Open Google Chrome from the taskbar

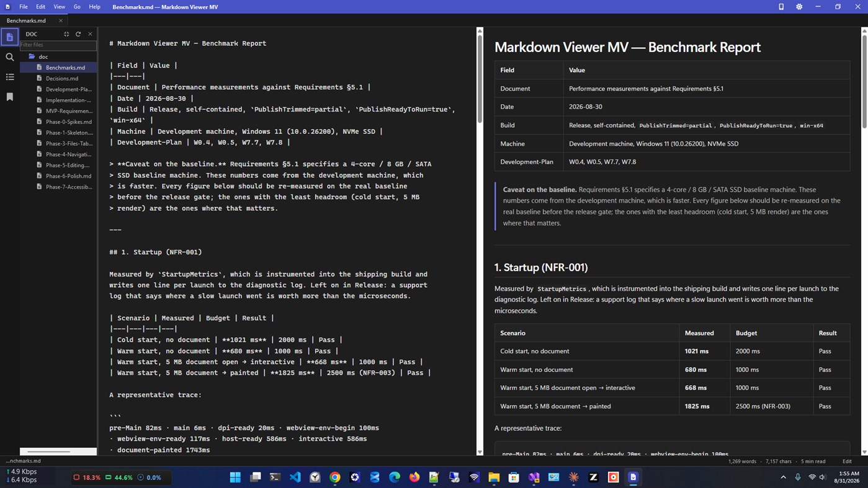point(335,477)
